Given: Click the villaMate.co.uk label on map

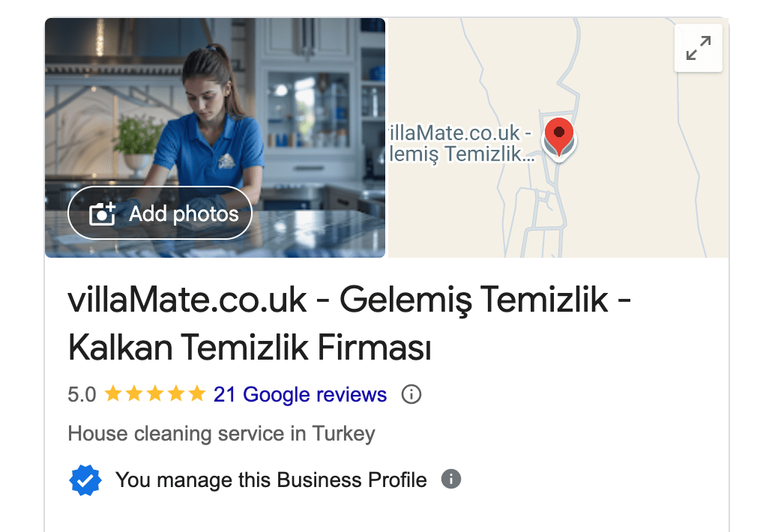Looking at the screenshot, I should coord(460,133).
